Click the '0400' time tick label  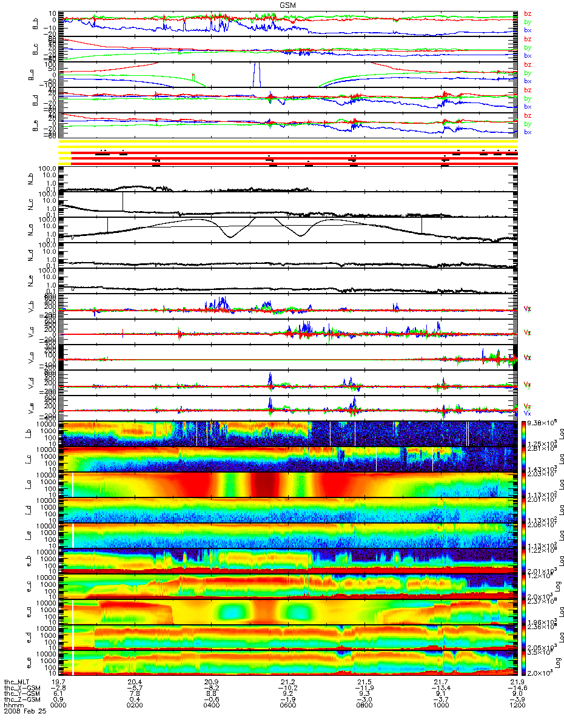[210, 704]
